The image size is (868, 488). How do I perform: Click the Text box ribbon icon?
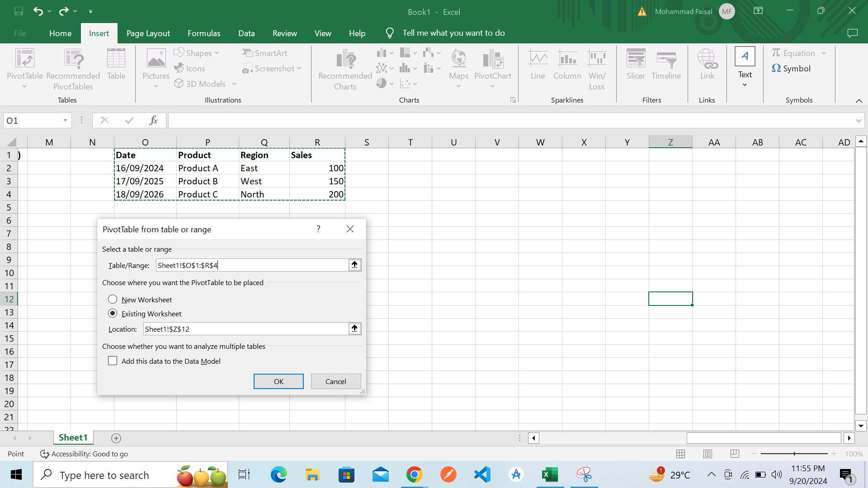[745, 57]
